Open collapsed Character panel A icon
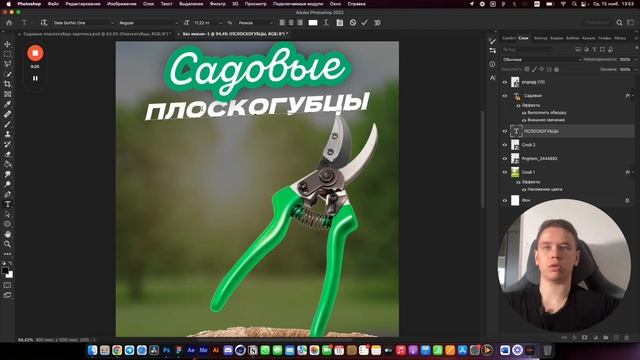Image resolution: width=640 pixels, height=360 pixels. [493, 77]
